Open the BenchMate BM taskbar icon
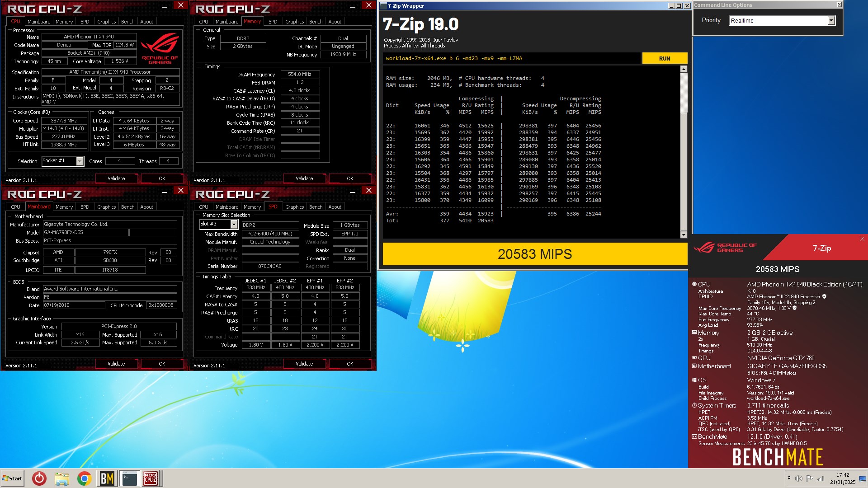Screen dimensions: 868x488 point(107,478)
